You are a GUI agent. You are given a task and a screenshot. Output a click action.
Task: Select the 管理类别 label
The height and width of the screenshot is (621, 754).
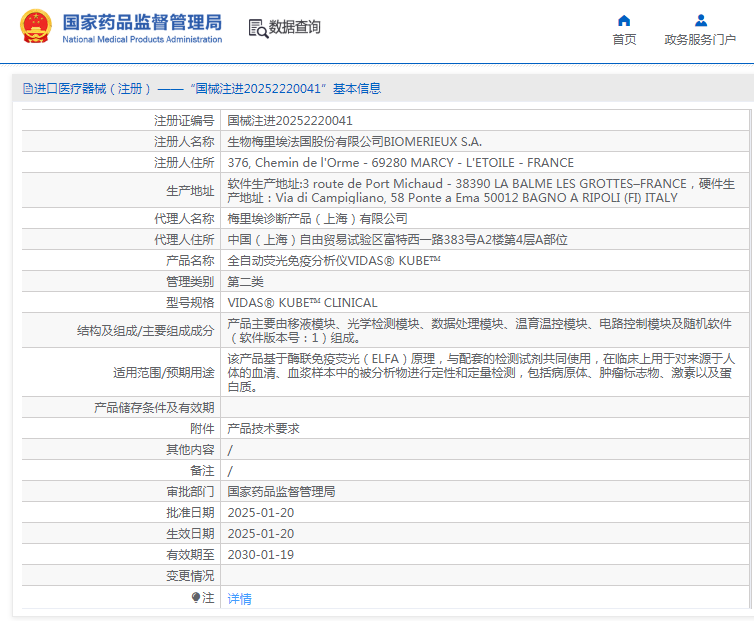(190, 281)
